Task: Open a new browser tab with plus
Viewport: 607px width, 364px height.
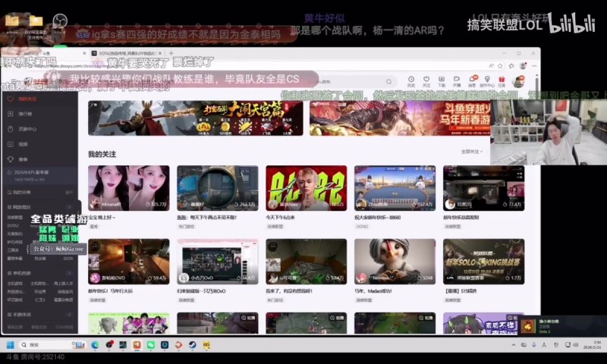Action: 171,53
